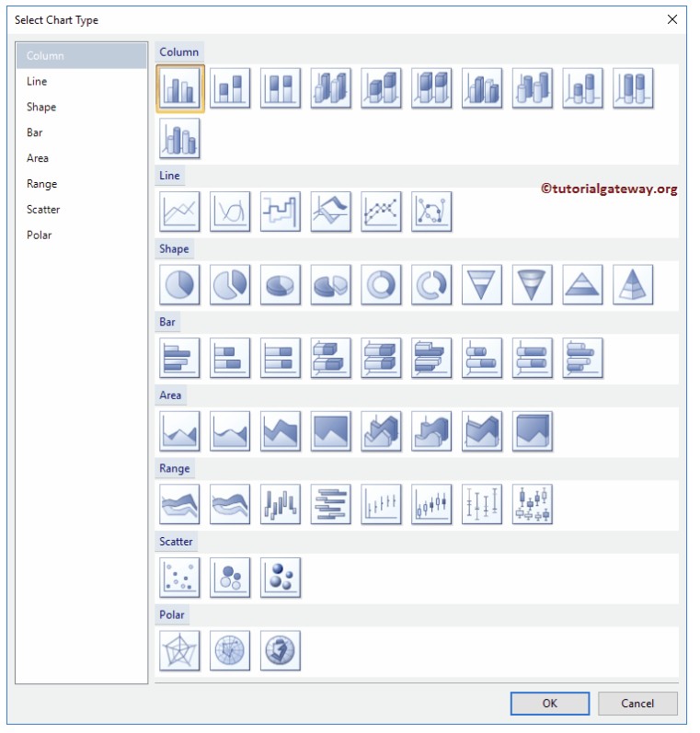
Task: Select the Scatter chart icon
Action: point(179,578)
